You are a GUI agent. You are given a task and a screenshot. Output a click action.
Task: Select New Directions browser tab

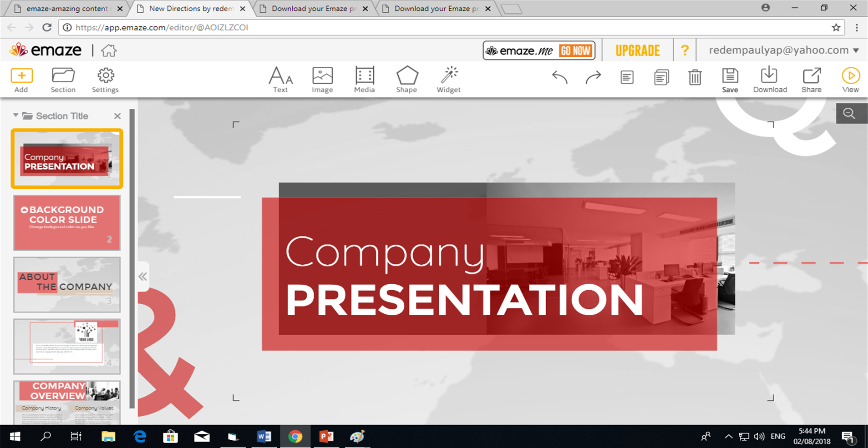pyautogui.click(x=191, y=9)
